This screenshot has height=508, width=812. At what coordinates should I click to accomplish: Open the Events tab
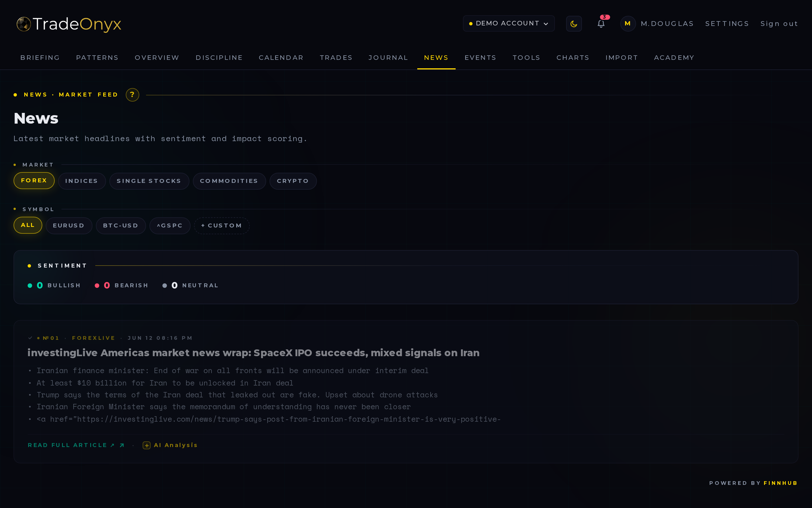(x=480, y=58)
